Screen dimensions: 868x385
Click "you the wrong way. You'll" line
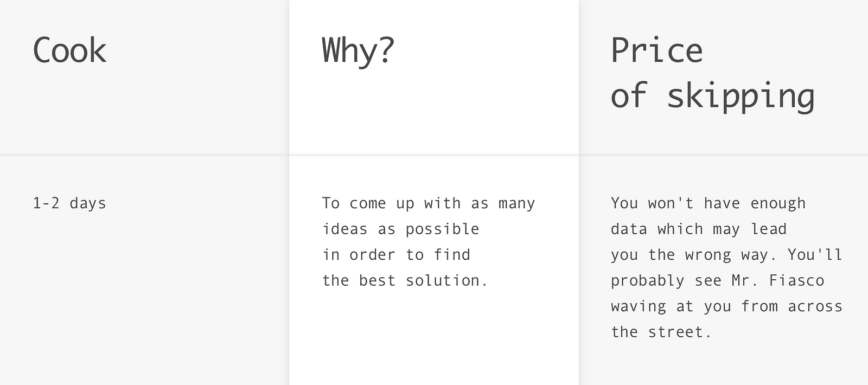tap(726, 254)
